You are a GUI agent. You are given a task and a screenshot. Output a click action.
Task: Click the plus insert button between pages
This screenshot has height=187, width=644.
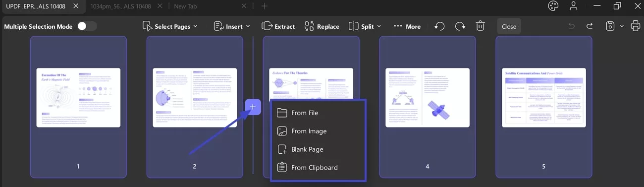[x=253, y=107]
